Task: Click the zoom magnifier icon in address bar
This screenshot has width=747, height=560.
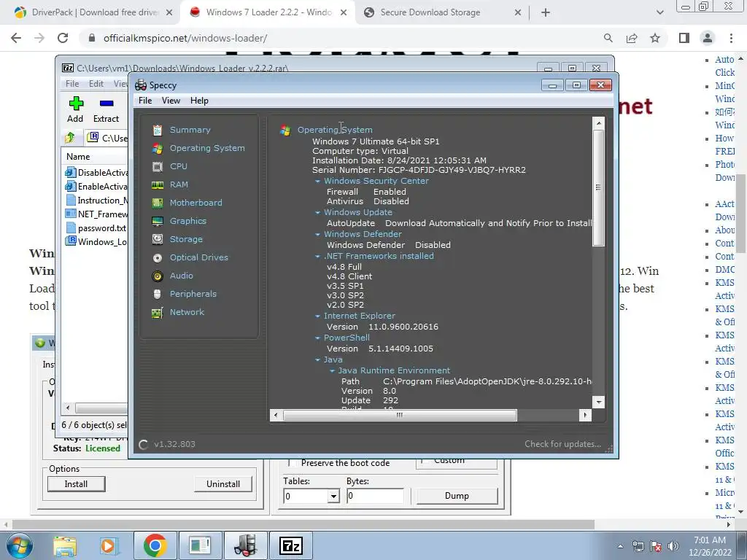Action: coord(608,38)
